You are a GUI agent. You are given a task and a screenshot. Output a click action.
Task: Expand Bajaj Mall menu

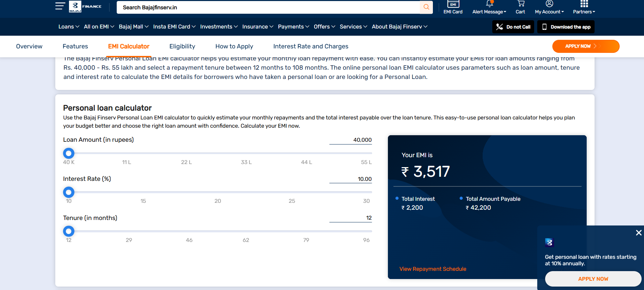click(x=134, y=27)
